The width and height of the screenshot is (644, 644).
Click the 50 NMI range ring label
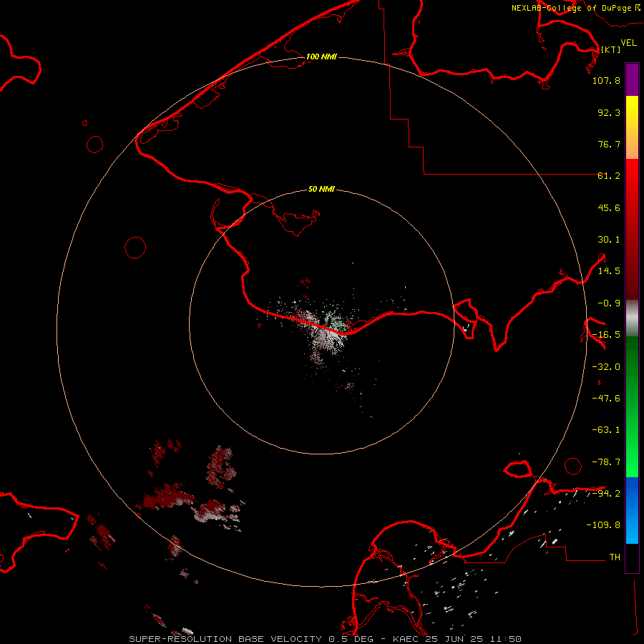(321, 189)
